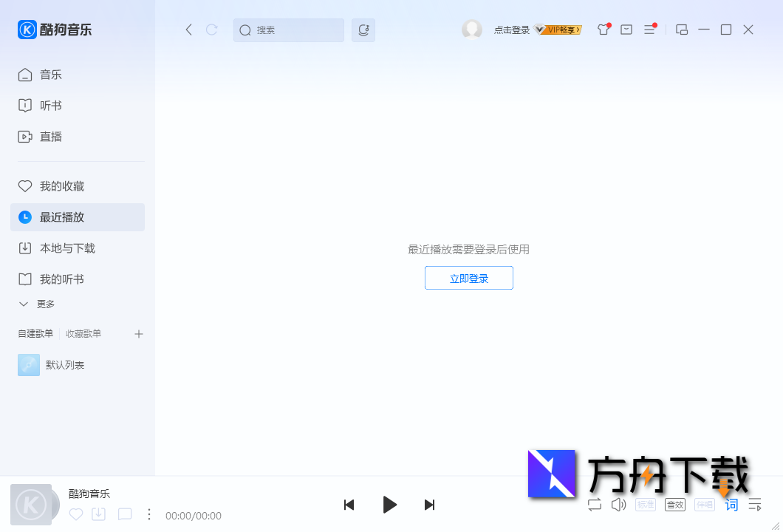This screenshot has height=532, width=783.
Task: Open the play queue list icon
Action: tap(755, 505)
